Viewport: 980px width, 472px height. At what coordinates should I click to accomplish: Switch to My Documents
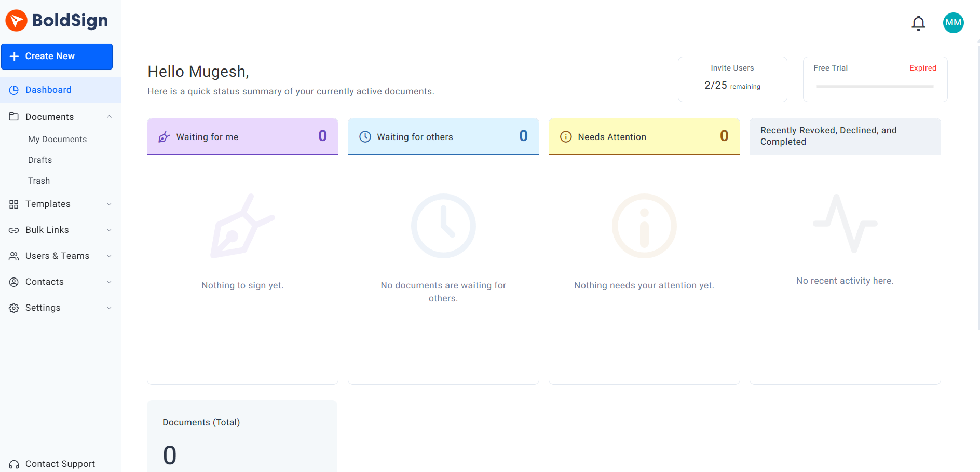[x=57, y=139]
